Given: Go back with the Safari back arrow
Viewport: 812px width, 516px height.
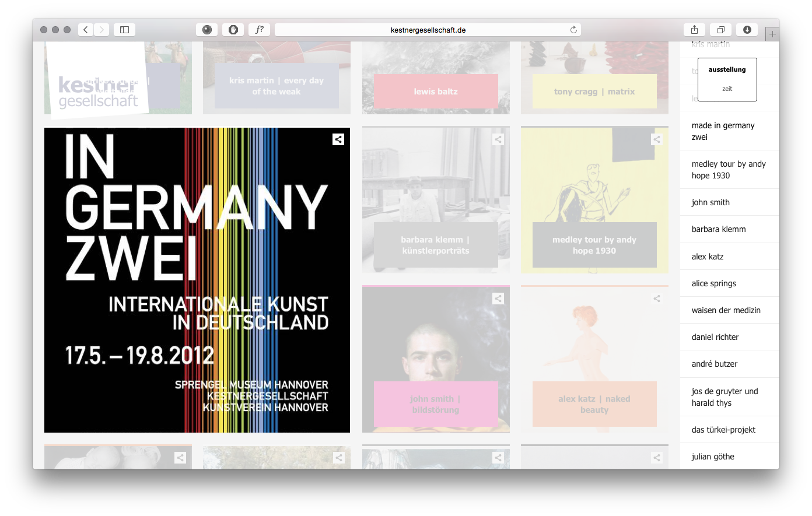Looking at the screenshot, I should tap(86, 30).
